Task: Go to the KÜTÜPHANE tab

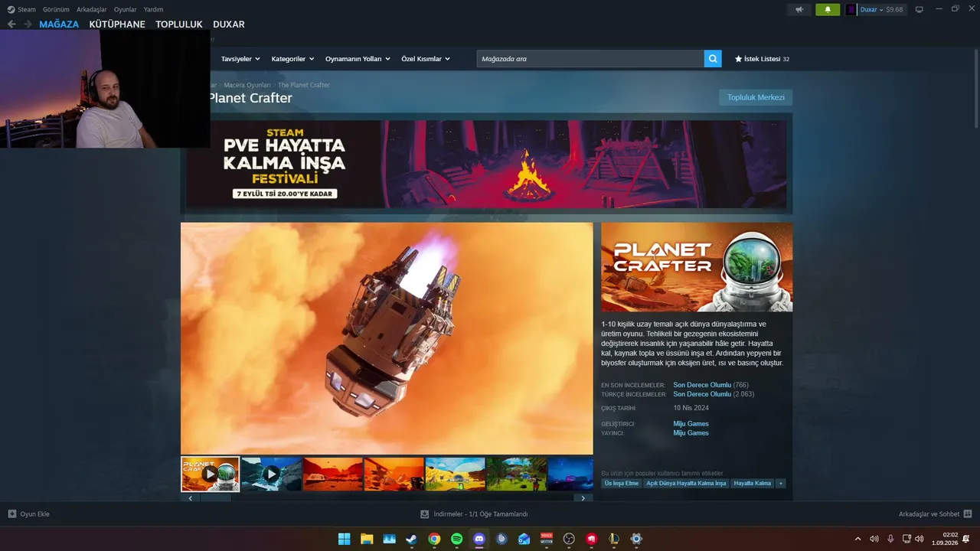Action: pos(117,24)
